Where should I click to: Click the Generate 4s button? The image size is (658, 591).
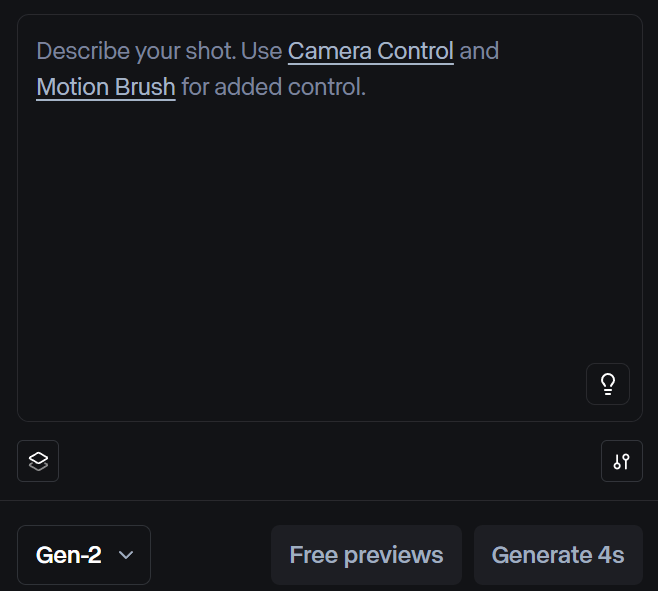(x=558, y=555)
